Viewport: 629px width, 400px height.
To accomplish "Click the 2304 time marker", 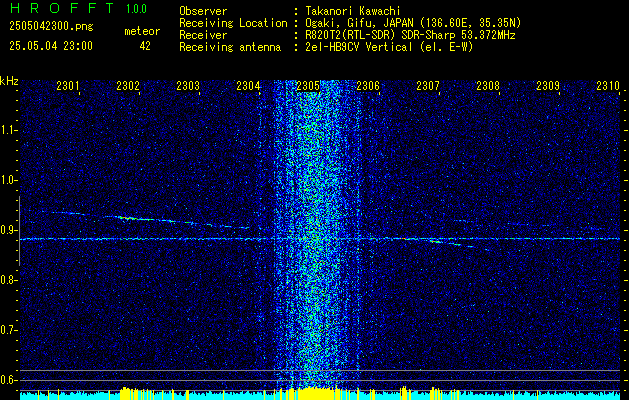I will [x=248, y=85].
